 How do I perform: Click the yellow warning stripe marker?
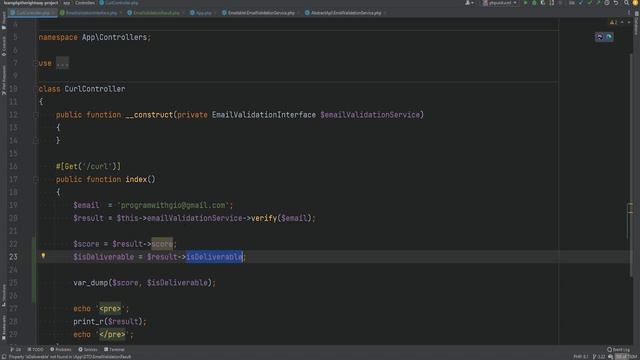[x=630, y=208]
